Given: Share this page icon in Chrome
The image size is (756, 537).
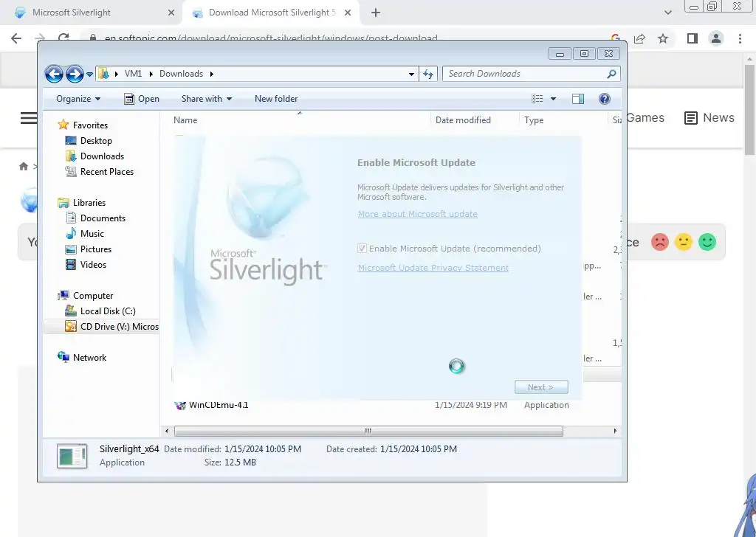Looking at the screenshot, I should pos(640,38).
